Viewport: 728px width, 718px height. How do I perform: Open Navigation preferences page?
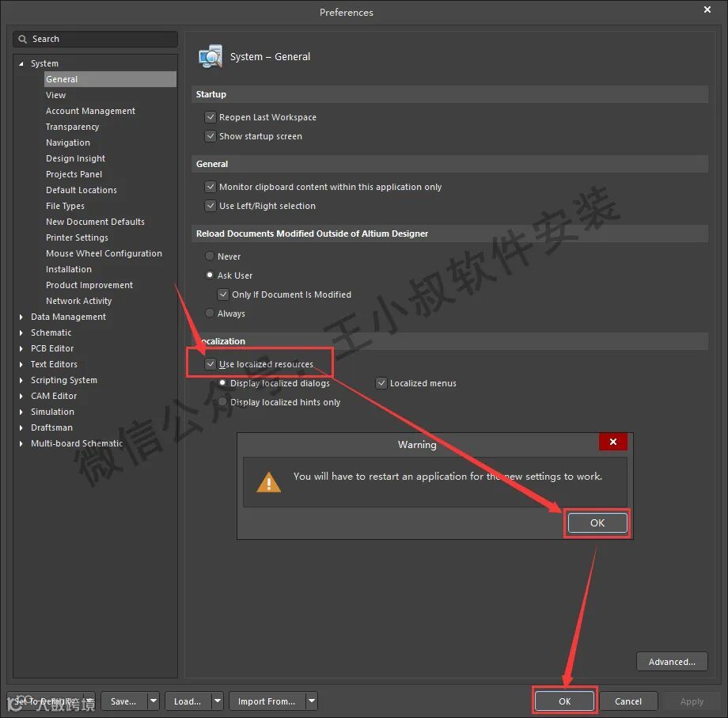pos(68,142)
